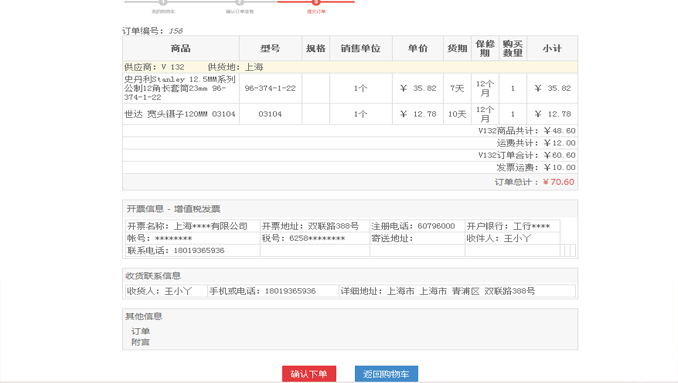Click product 世达 宽头镊子120MM 03104
The height and width of the screenshot is (383, 678).
pos(180,114)
